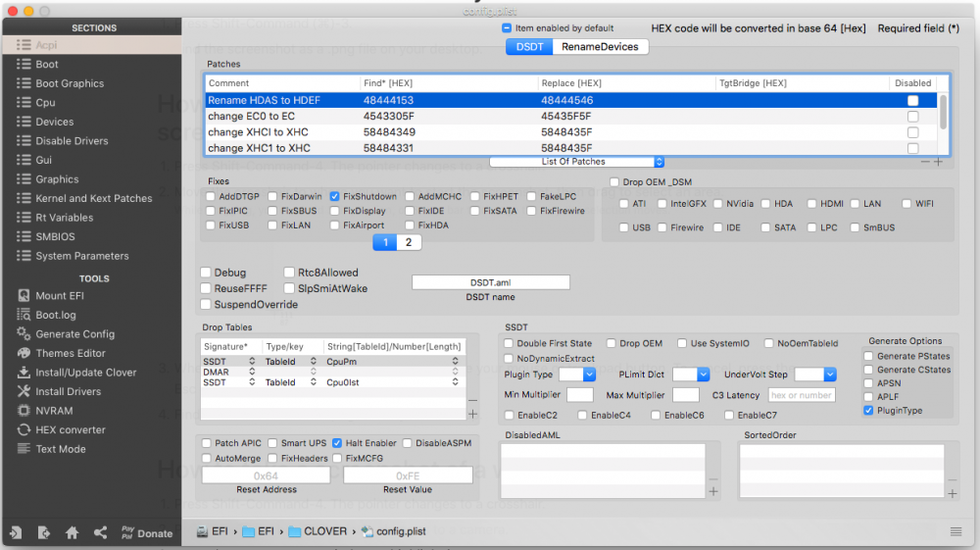
Task: Open the String dropdown for CpuPm row
Action: tap(455, 361)
